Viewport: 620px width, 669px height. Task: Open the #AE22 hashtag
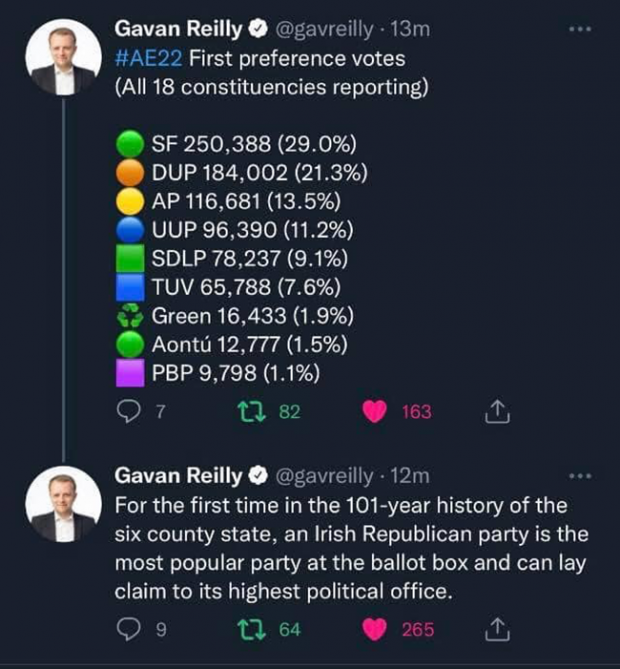148,58
